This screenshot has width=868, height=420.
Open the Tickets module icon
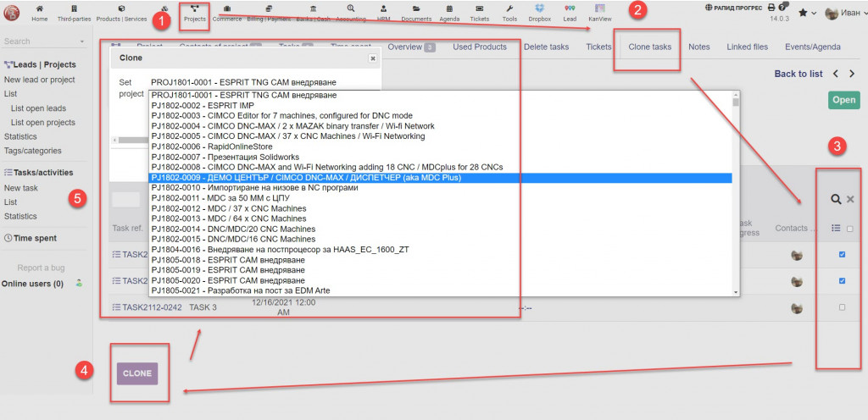(x=480, y=8)
